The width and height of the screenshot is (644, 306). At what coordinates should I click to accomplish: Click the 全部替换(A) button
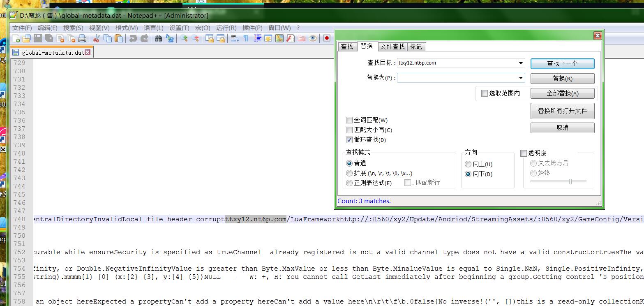click(x=562, y=93)
